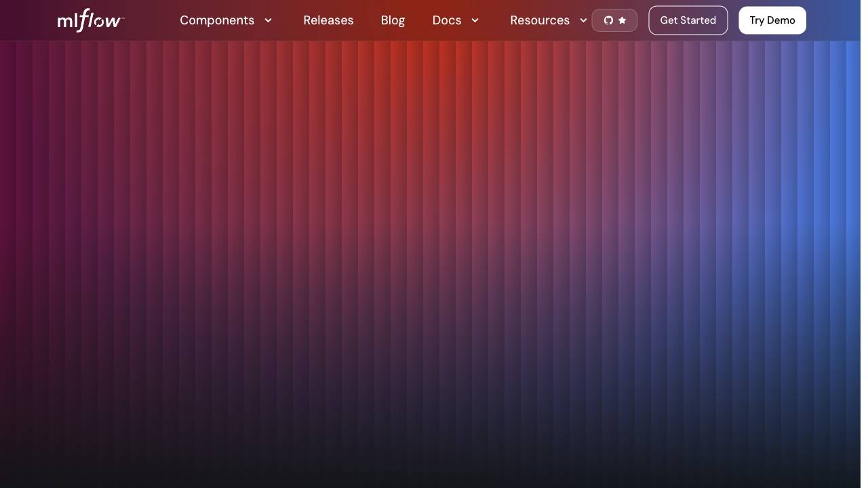Image resolution: width=868 pixels, height=488 pixels.
Task: Open the Resources menu item
Action: click(x=540, y=20)
